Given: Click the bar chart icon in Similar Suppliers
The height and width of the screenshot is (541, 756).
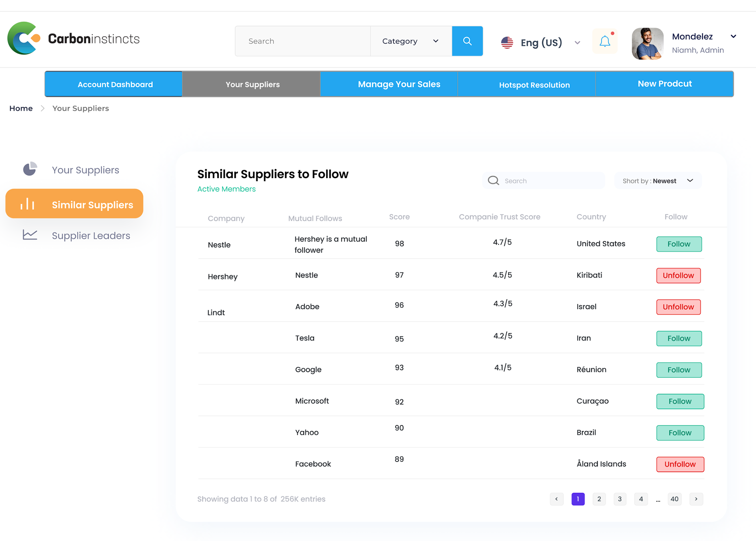Looking at the screenshot, I should [27, 204].
